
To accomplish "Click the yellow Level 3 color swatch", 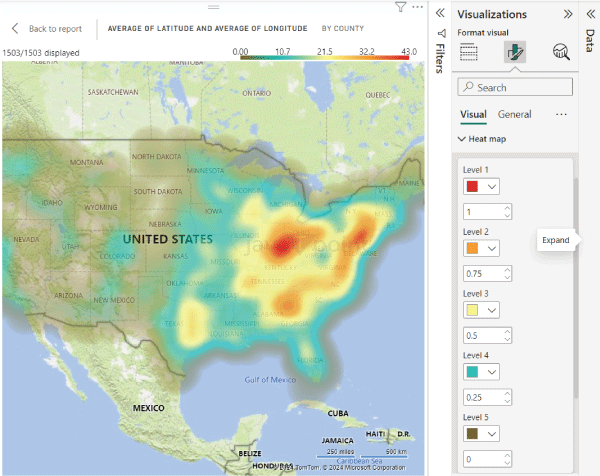I will (x=472, y=310).
